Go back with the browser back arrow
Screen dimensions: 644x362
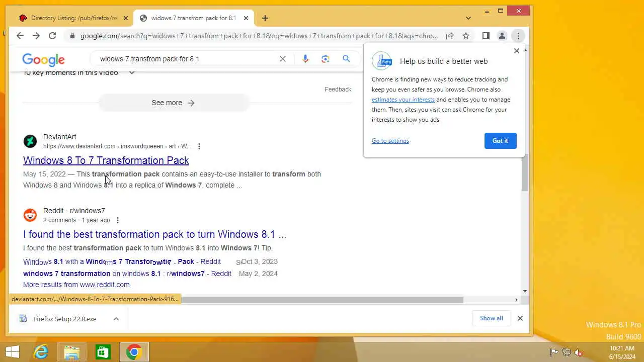click(x=20, y=36)
